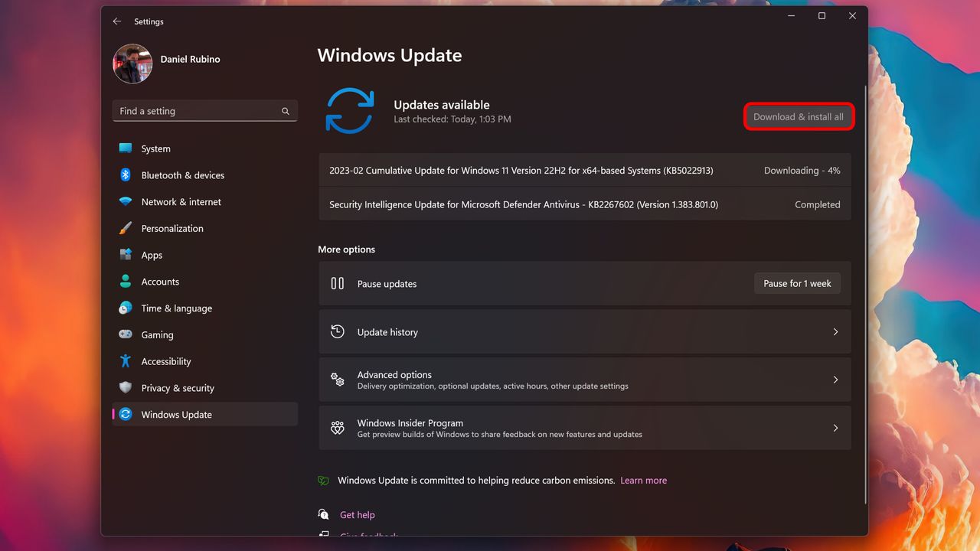Select the Apps icon in sidebar
Screen dimensions: 980x551
pos(126,255)
